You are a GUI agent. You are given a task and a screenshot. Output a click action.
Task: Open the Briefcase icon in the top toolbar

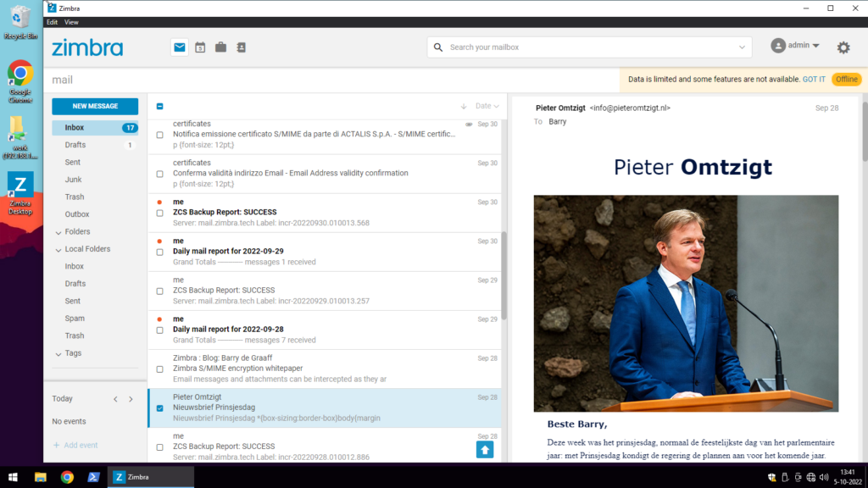pyautogui.click(x=220, y=47)
